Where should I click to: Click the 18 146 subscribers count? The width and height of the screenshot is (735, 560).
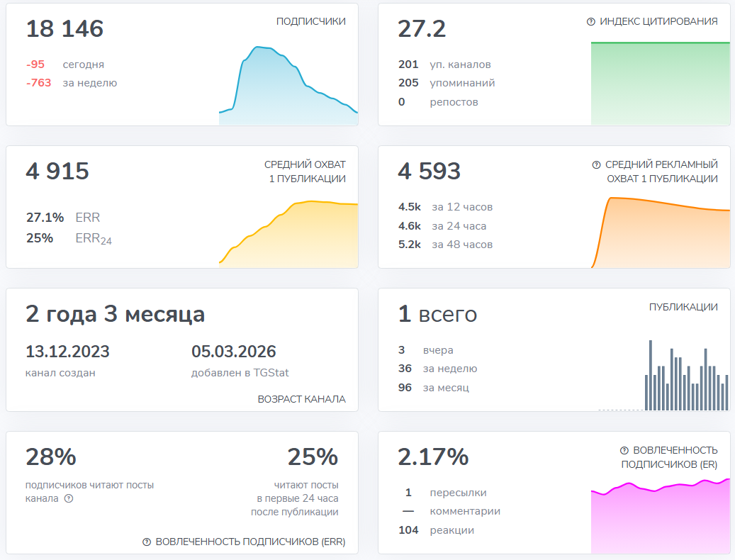coord(64,29)
